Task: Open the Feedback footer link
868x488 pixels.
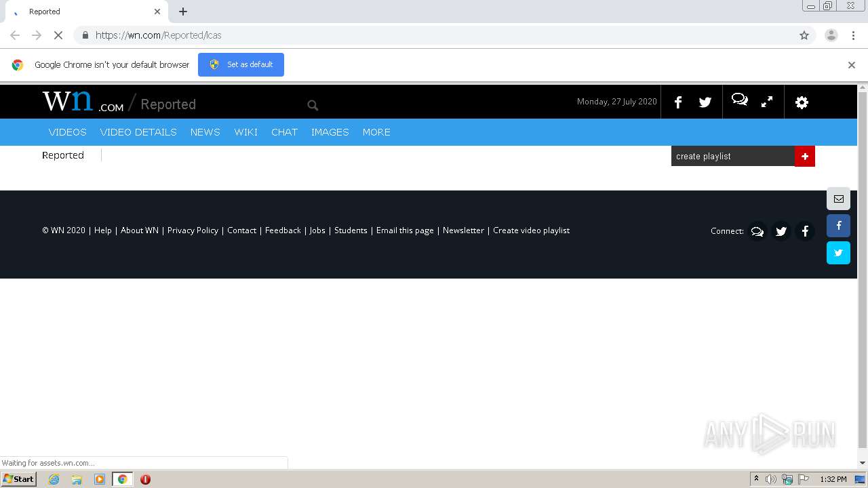Action: click(283, 230)
